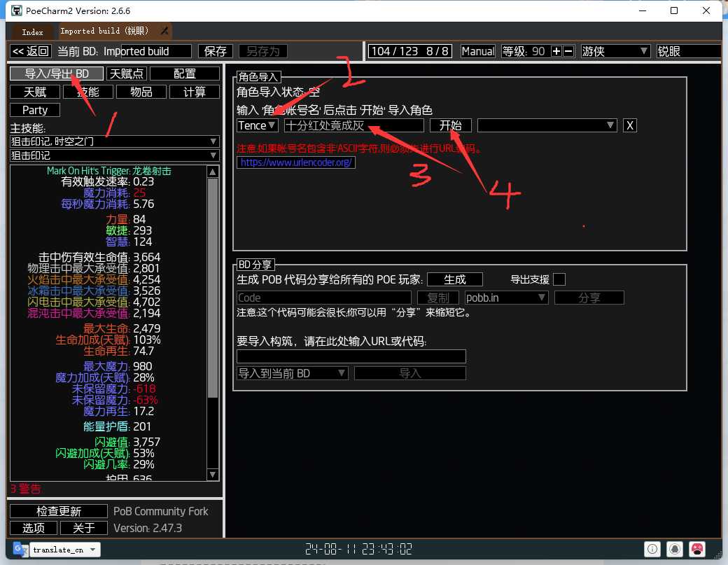
Task: Open the 天赋 tab
Action: [35, 92]
